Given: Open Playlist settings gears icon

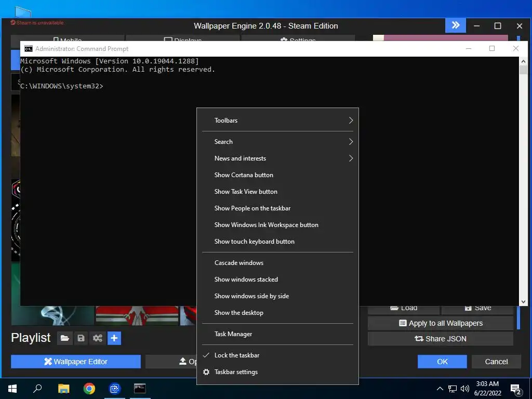Looking at the screenshot, I should point(97,338).
